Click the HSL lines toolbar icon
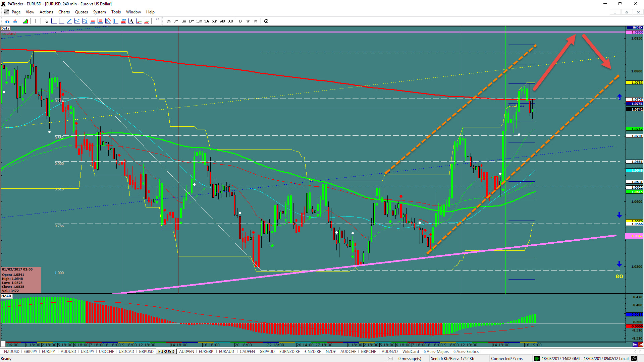The width and height of the screenshot is (644, 362). (x=147, y=21)
